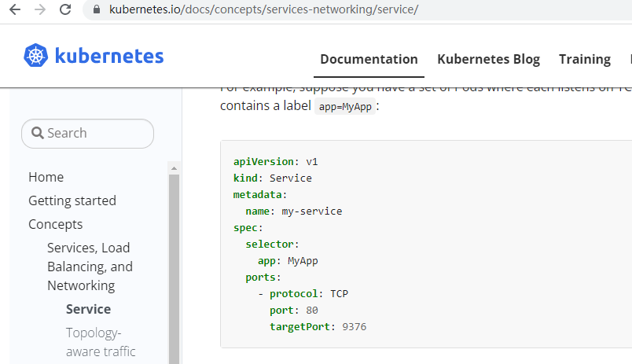Click the app=MyApp inline code label
Viewport: 632px width, 364px height.
pos(344,107)
